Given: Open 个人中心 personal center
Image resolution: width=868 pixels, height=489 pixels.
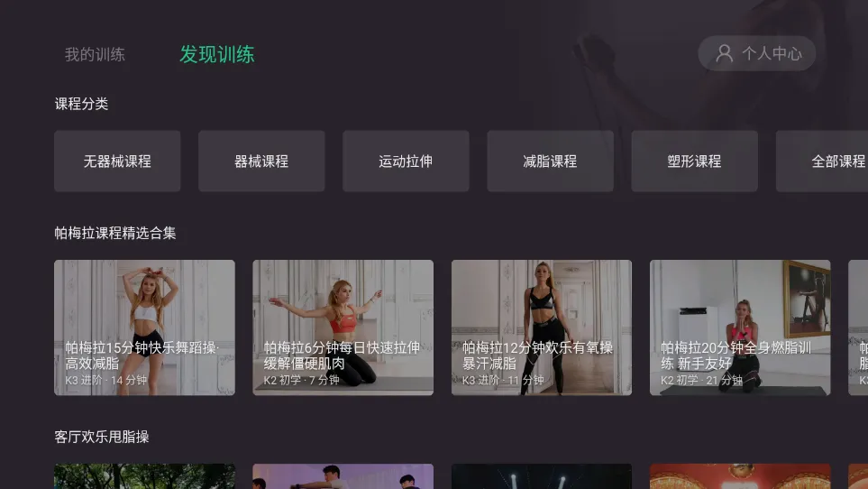Looking at the screenshot, I should coord(757,54).
